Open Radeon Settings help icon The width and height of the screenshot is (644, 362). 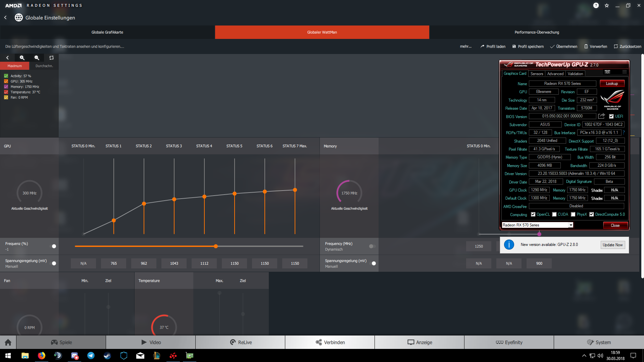click(x=596, y=5)
